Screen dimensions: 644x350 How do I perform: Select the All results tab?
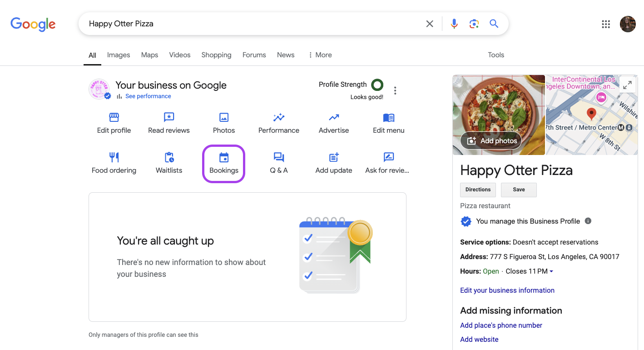92,55
